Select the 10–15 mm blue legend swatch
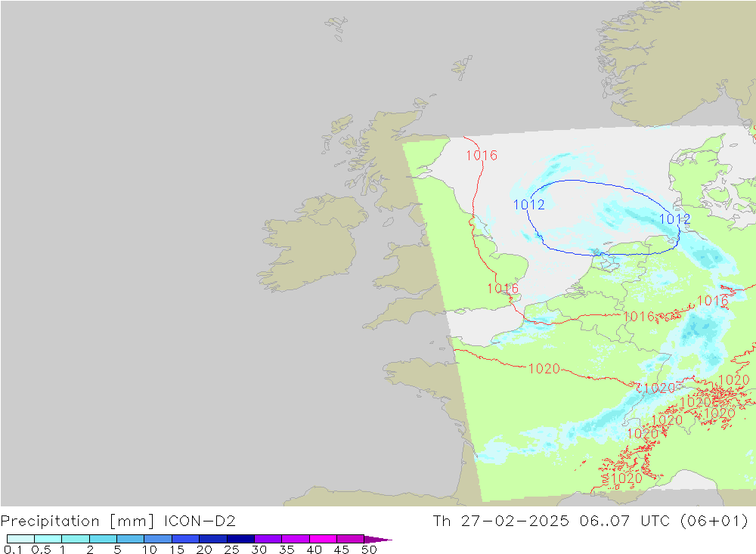The width and height of the screenshot is (756, 554). [x=158, y=539]
